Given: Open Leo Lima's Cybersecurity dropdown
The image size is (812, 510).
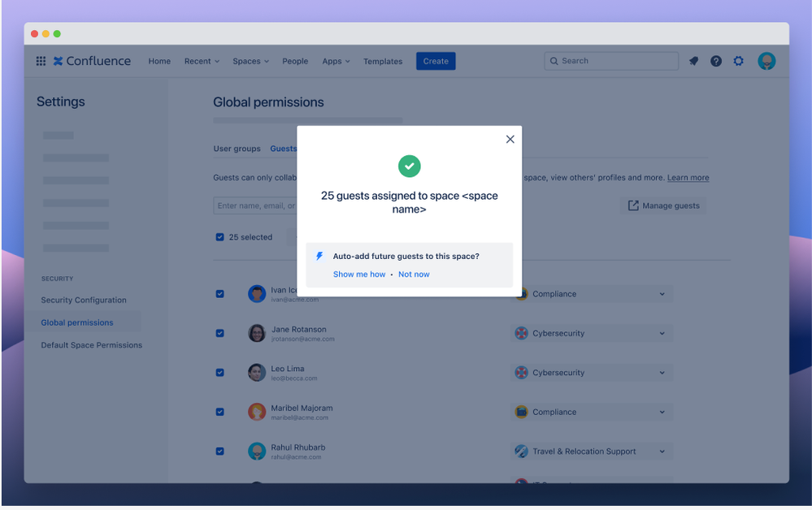Looking at the screenshot, I should 592,373.
